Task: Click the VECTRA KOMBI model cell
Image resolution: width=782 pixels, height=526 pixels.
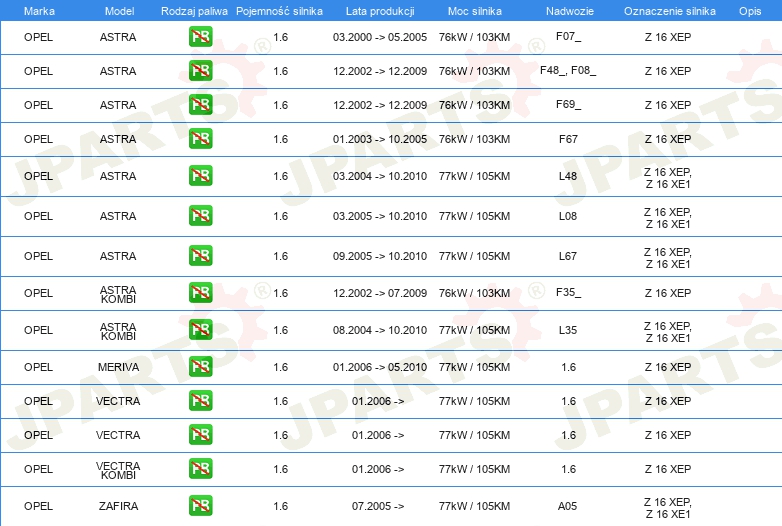Action: click(118, 470)
